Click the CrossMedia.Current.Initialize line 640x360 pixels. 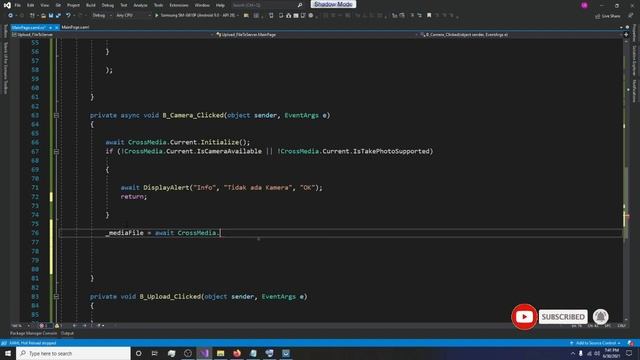point(178,142)
